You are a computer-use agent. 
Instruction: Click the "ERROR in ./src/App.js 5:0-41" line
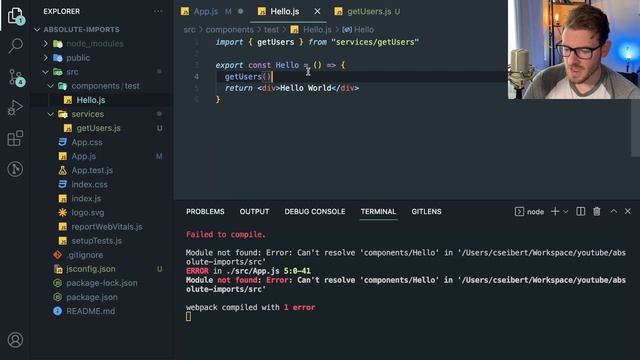click(x=248, y=271)
